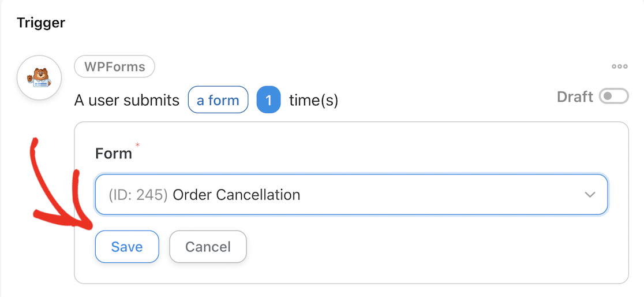Click the Draft status label
This screenshot has width=644, height=297.
tap(575, 96)
